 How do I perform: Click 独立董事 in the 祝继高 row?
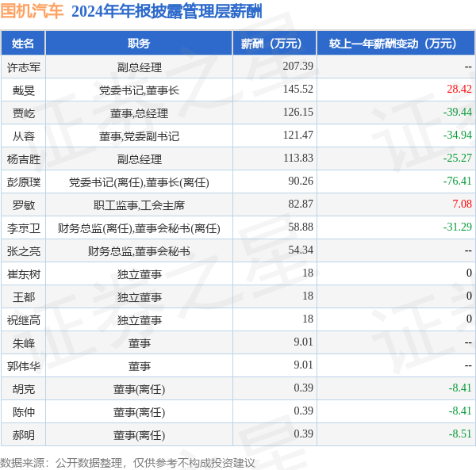click(x=140, y=320)
